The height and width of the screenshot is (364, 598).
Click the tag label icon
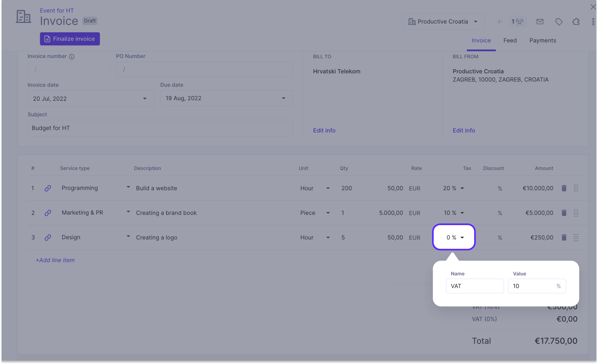559,22
